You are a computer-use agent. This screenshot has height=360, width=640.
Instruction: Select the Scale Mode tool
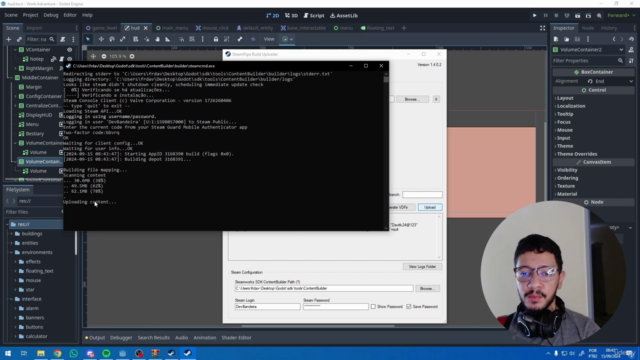pyautogui.click(x=122, y=39)
